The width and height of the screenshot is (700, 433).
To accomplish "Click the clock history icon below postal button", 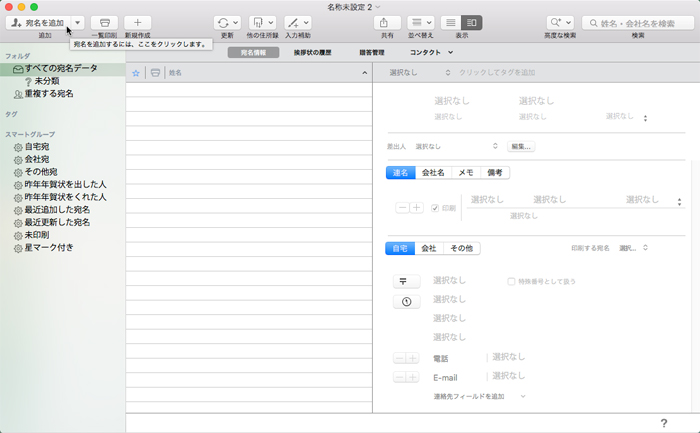I will click(406, 302).
